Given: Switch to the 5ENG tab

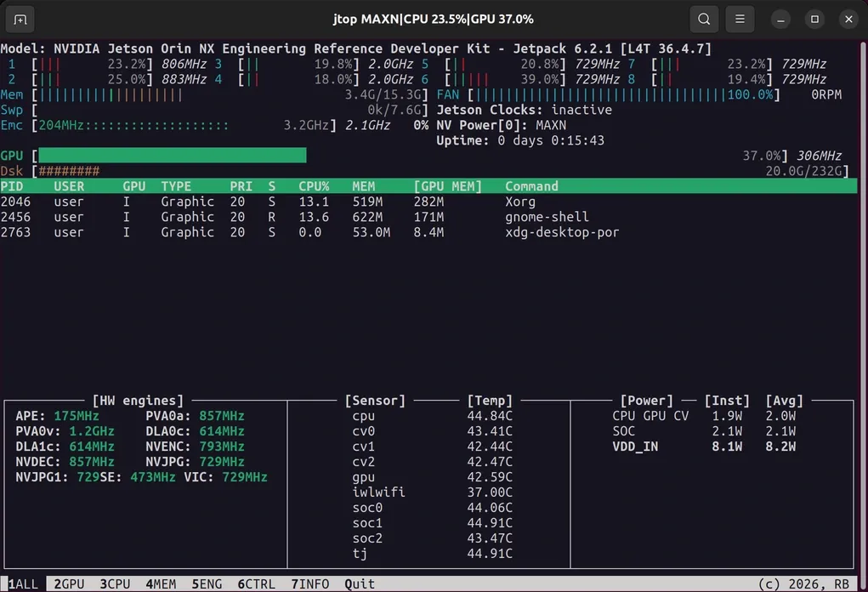Looking at the screenshot, I should pos(207,584).
